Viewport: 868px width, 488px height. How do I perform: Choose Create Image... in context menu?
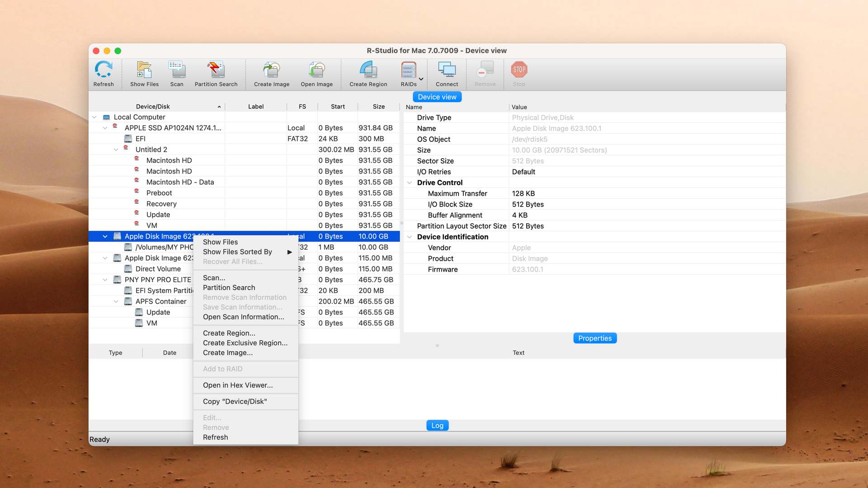[245, 352]
